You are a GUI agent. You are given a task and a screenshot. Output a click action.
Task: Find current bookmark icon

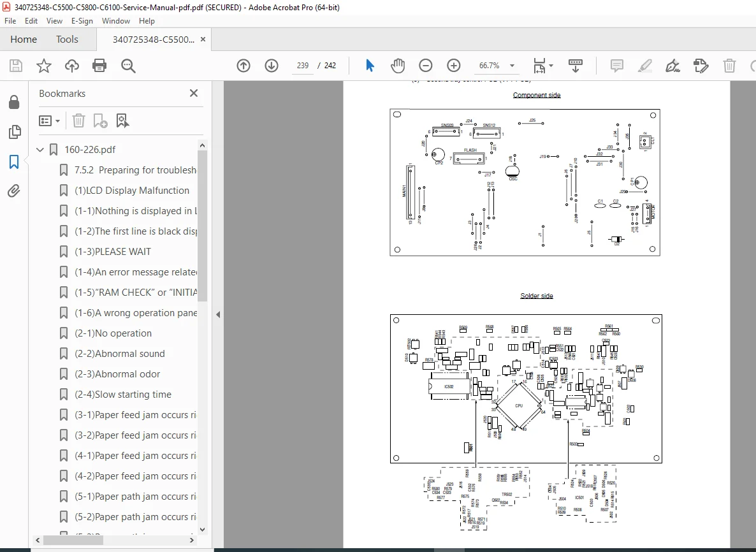pos(122,120)
